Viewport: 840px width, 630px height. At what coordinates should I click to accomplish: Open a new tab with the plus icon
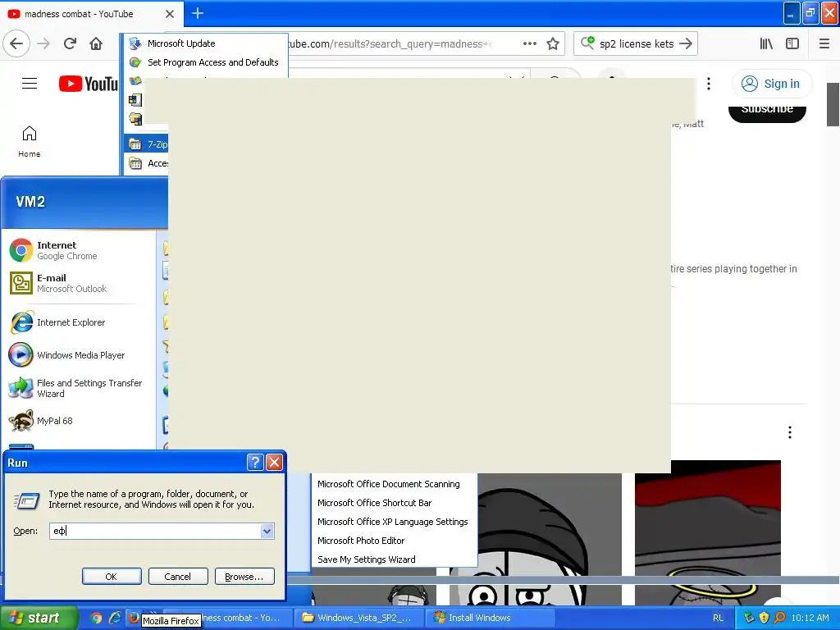[198, 13]
